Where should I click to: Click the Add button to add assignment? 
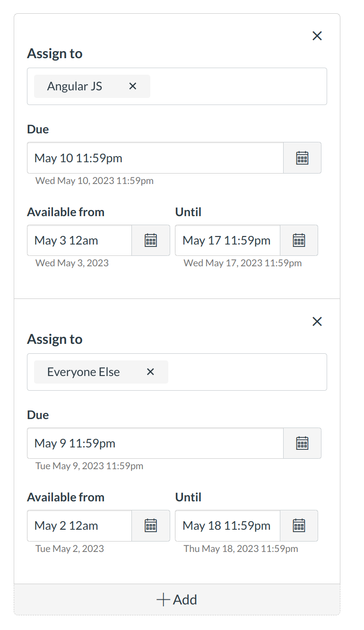click(177, 600)
